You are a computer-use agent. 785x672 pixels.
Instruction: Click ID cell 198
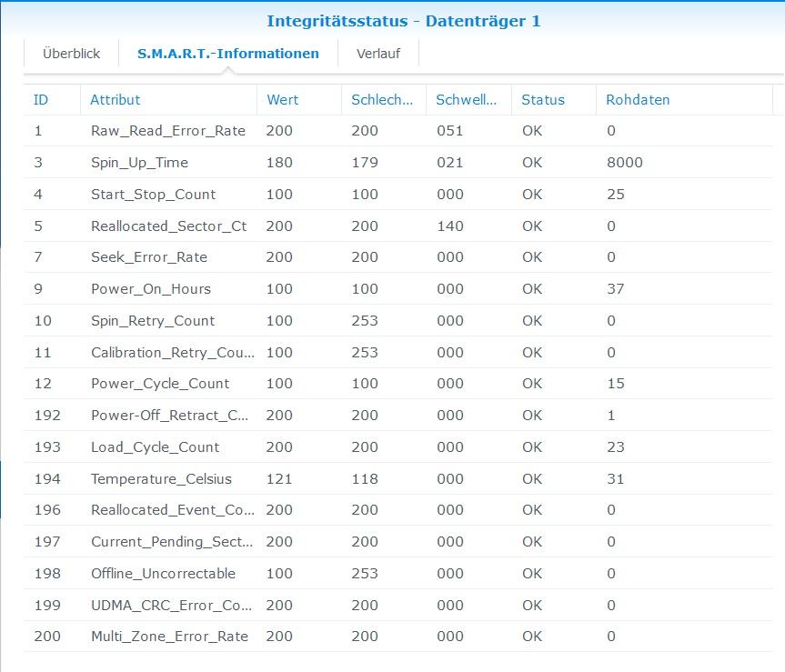[47, 574]
